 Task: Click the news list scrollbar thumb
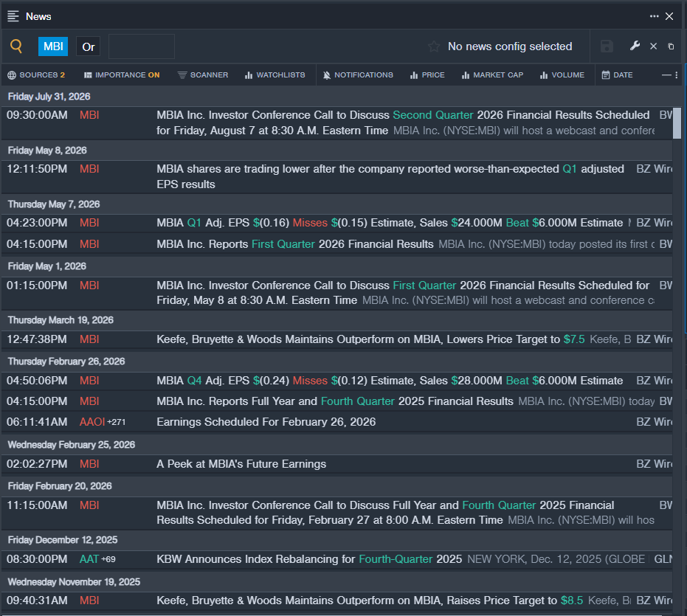[x=677, y=123]
